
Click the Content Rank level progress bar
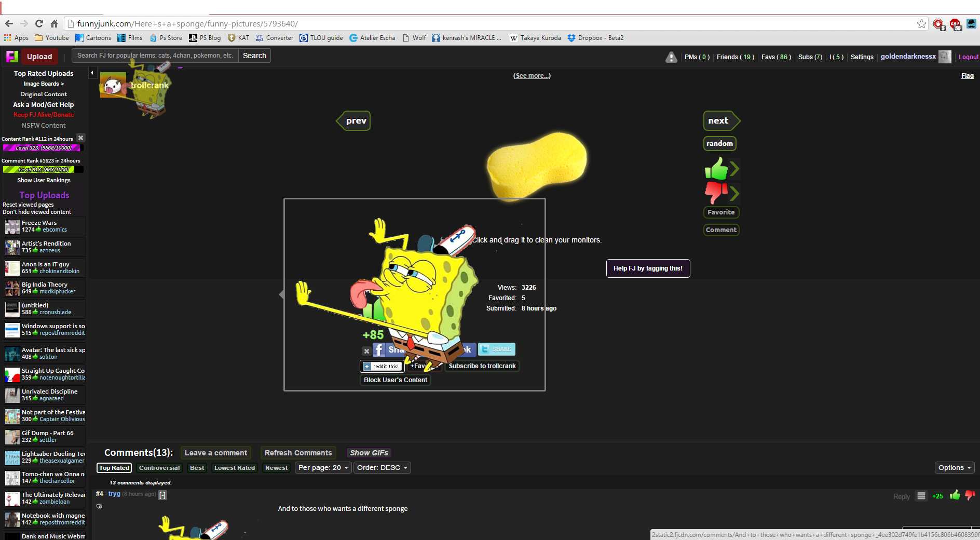pyautogui.click(x=43, y=148)
